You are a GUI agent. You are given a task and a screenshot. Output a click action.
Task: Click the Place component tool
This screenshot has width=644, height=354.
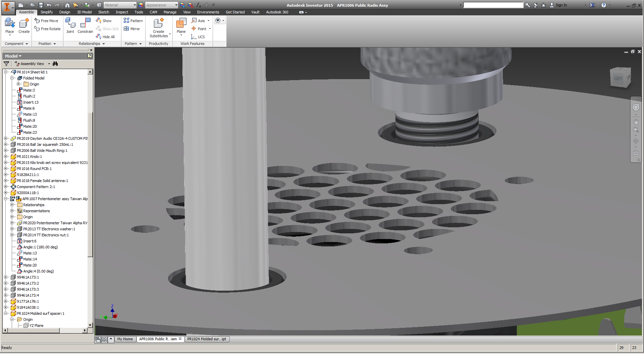[10, 26]
